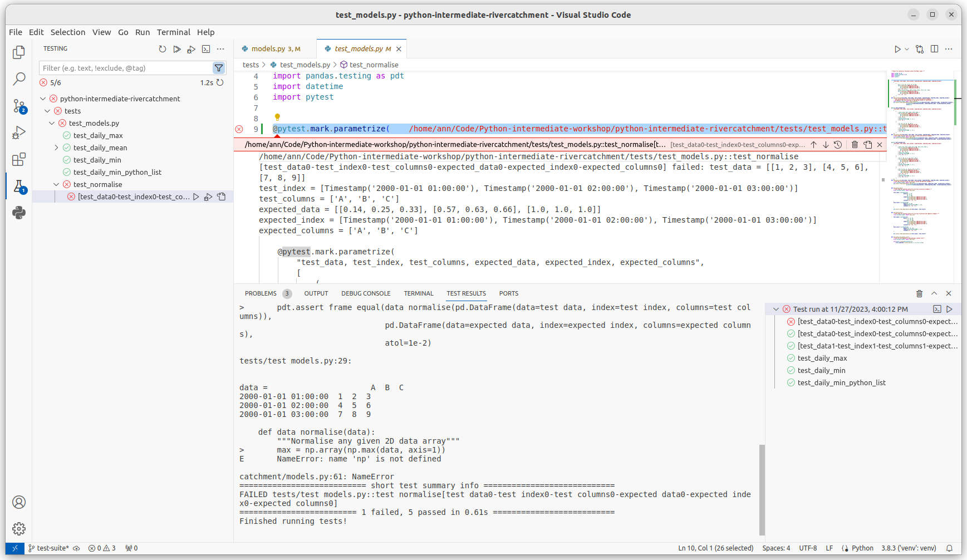This screenshot has height=560, width=967.
Task: Click test-suite* branch in status bar
Action: click(49, 548)
